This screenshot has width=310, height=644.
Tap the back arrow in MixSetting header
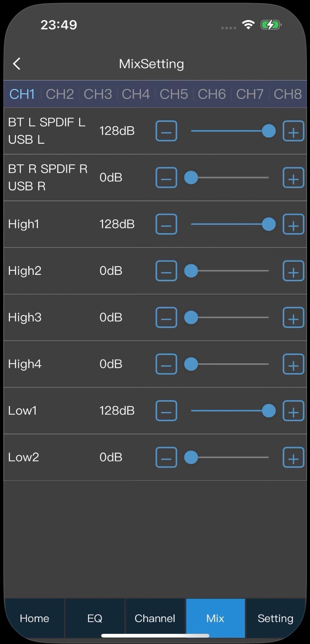point(17,64)
